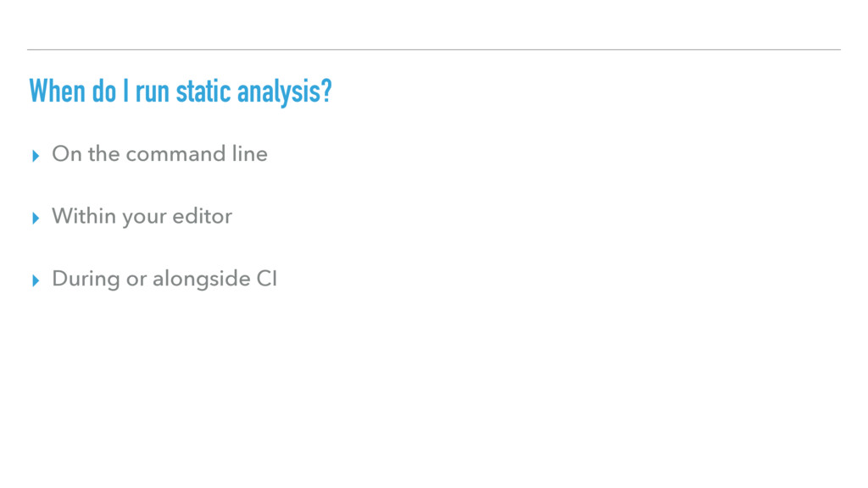This screenshot has width=868, height=488.
Task: Click the word 'line' in the first bullet
Action: coord(250,154)
